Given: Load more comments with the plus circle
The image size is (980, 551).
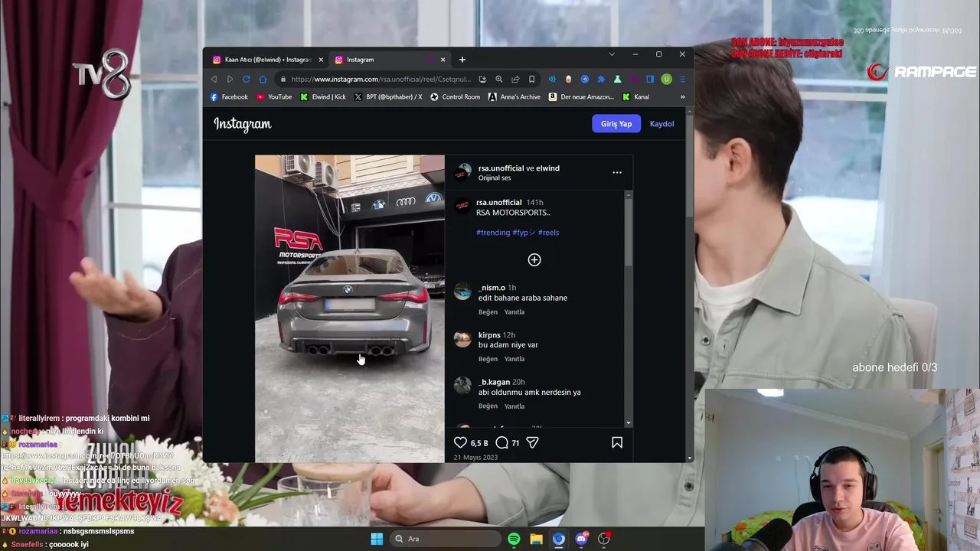Looking at the screenshot, I should point(534,260).
